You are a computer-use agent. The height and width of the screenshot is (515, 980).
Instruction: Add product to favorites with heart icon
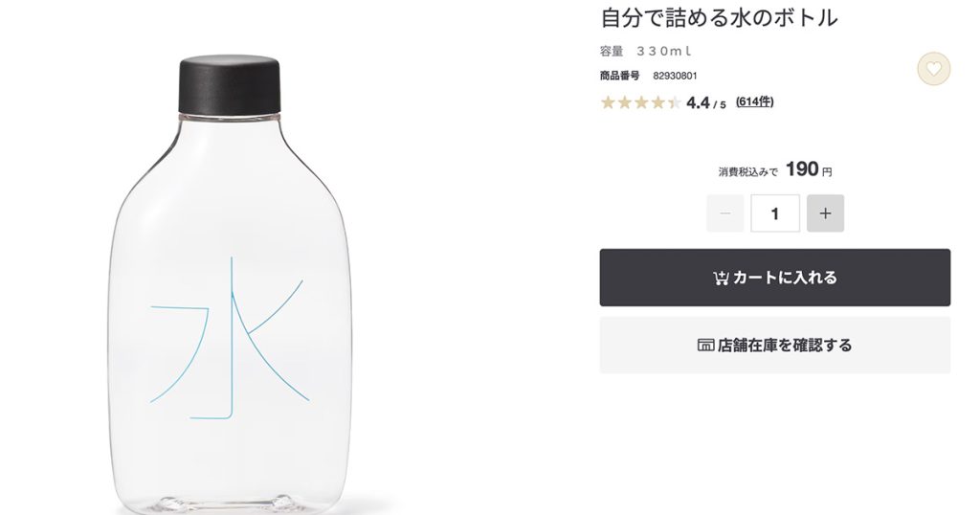tap(933, 69)
